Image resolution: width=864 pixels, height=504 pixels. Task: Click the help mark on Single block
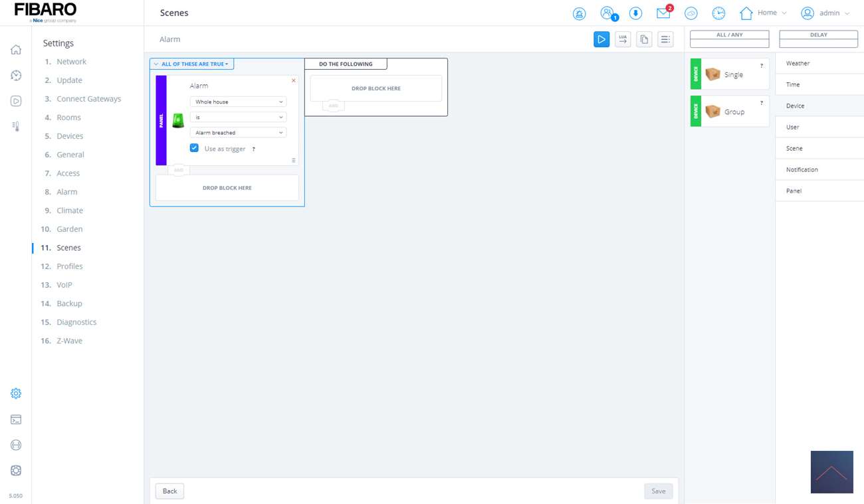coord(762,66)
